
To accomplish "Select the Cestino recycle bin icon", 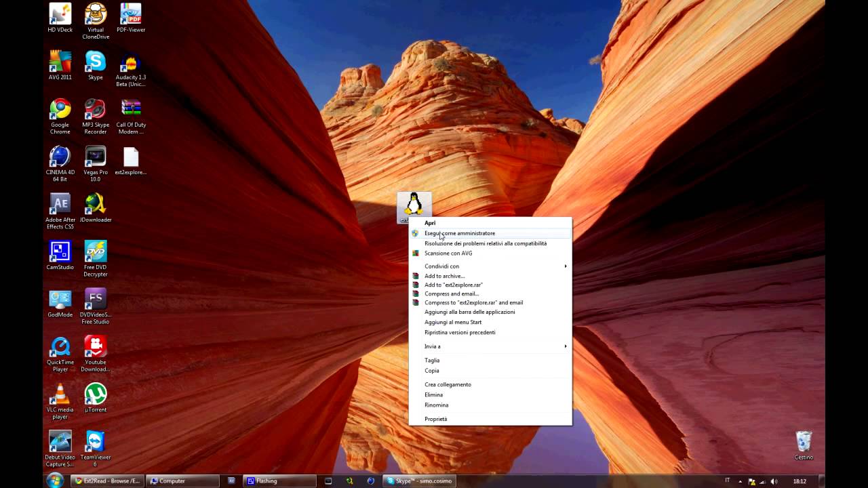I will pyautogui.click(x=804, y=445).
